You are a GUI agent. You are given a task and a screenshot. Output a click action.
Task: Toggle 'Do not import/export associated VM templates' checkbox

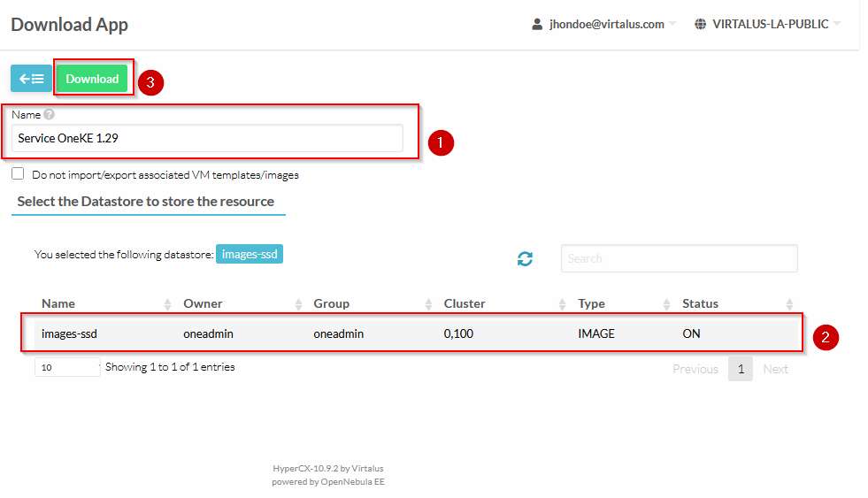18,174
